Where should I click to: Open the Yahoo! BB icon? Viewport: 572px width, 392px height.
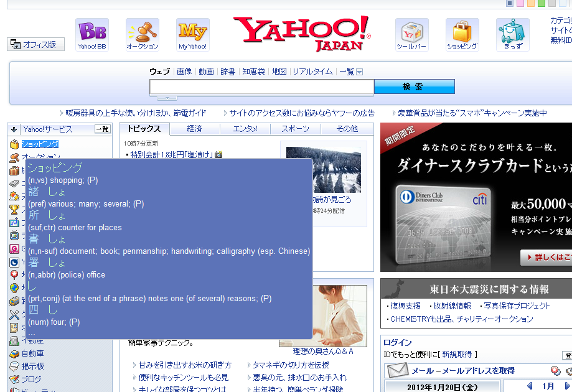92,35
